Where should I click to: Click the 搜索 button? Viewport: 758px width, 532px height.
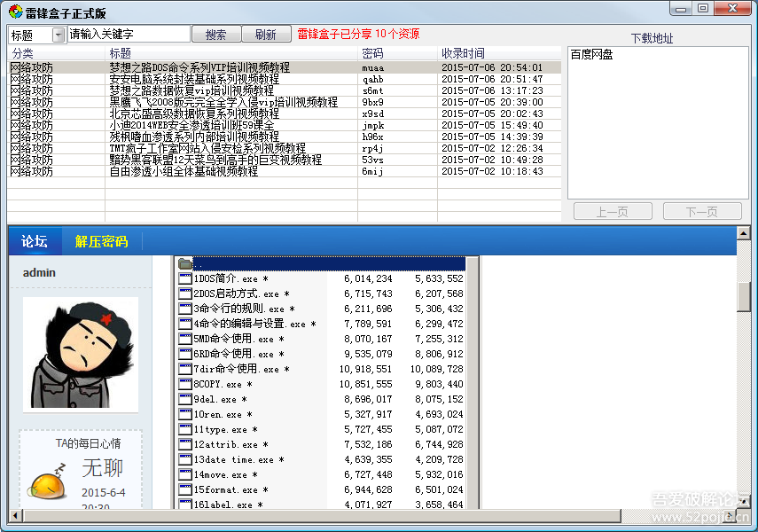[x=216, y=35]
